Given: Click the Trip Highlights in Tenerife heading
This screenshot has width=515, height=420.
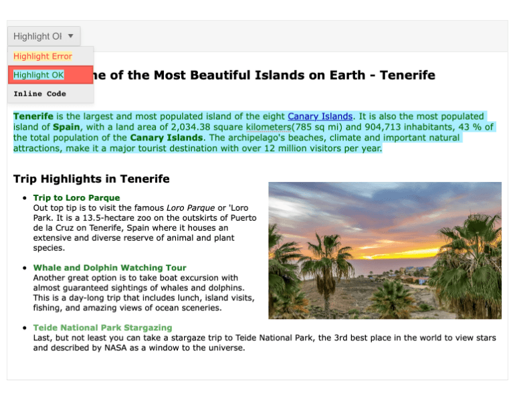Looking at the screenshot, I should pyautogui.click(x=91, y=179).
